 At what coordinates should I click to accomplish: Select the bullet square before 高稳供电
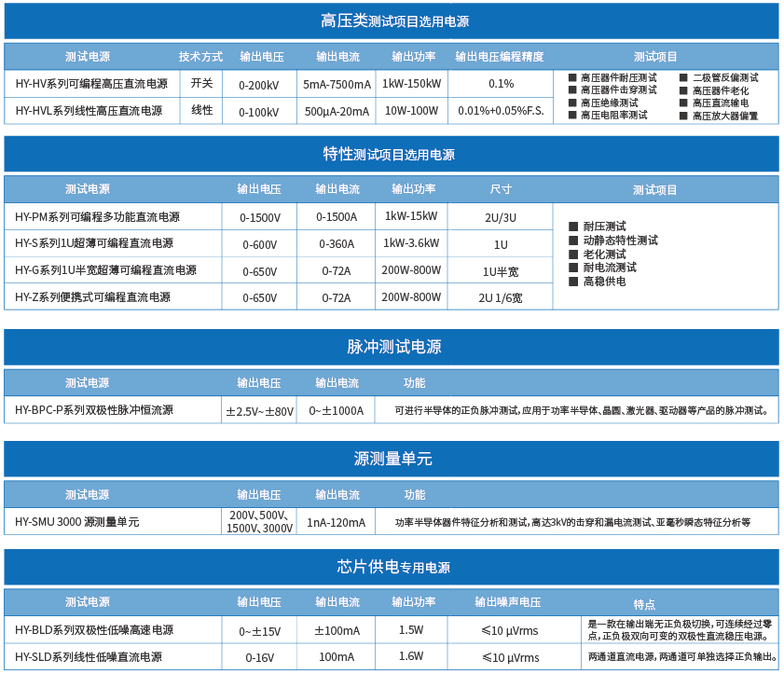[573, 282]
